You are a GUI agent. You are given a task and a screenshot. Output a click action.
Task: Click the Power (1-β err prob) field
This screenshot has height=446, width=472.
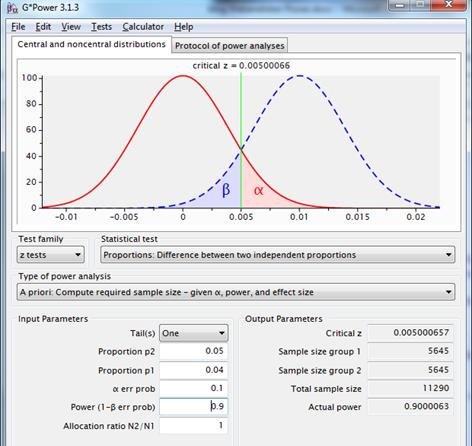click(x=194, y=407)
